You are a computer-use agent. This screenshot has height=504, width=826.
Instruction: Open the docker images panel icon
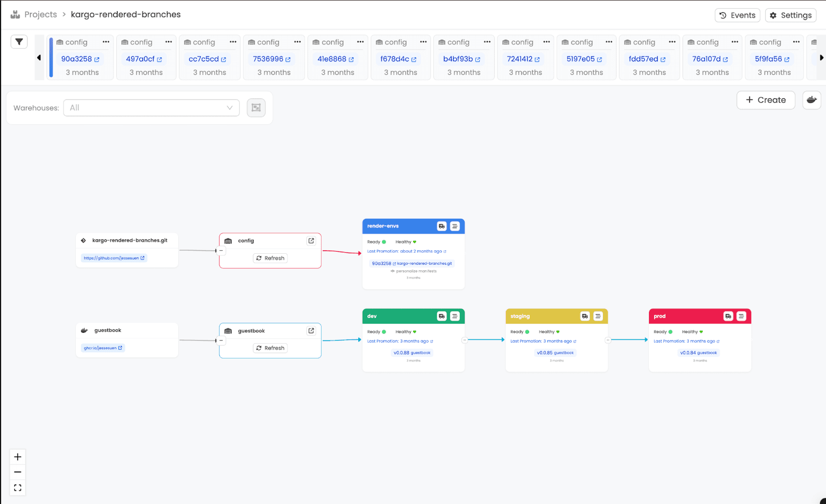(x=812, y=100)
